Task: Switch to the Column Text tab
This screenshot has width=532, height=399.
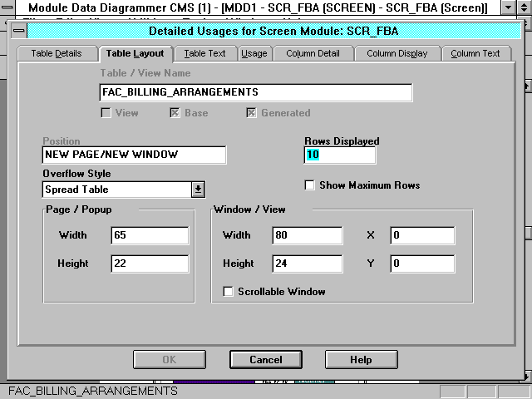Action: pos(475,53)
